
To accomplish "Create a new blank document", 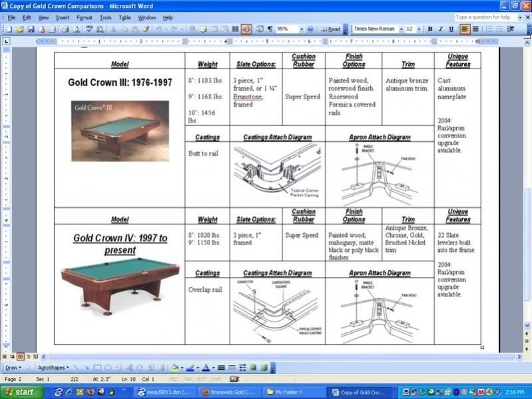I will (x=9, y=29).
